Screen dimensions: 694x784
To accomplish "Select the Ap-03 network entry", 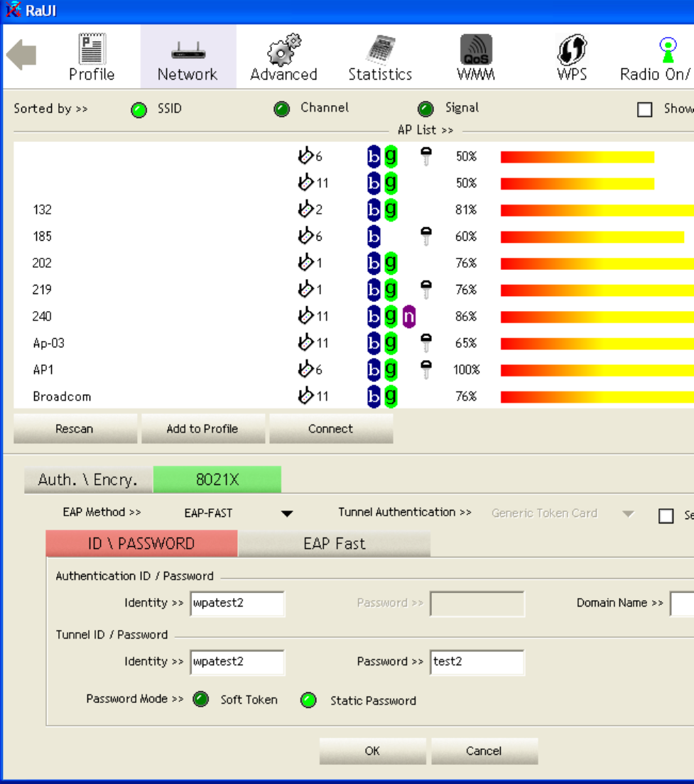I will [x=48, y=344].
